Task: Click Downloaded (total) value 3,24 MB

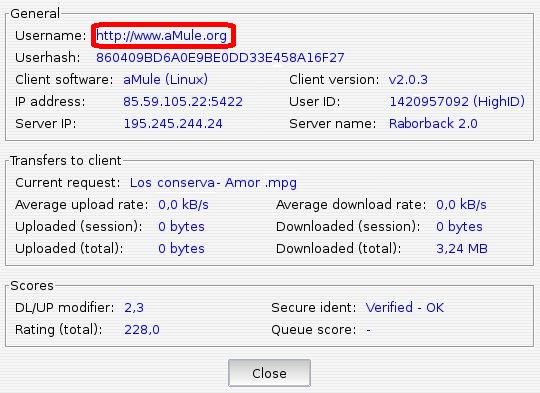Action: pos(462,249)
